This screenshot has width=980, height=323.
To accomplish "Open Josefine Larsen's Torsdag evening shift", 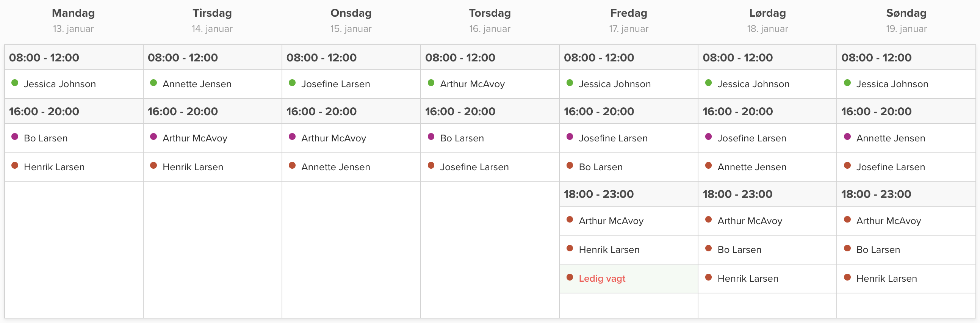I will [x=474, y=167].
